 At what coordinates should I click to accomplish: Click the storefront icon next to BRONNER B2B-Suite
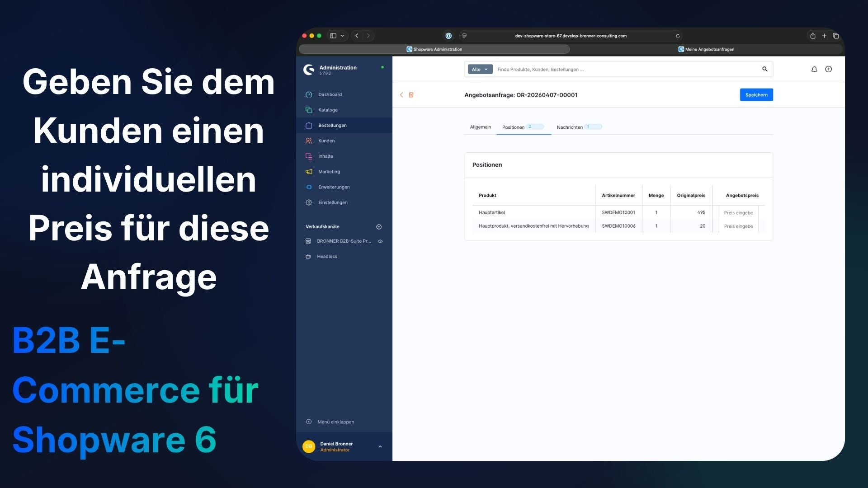[x=308, y=241]
